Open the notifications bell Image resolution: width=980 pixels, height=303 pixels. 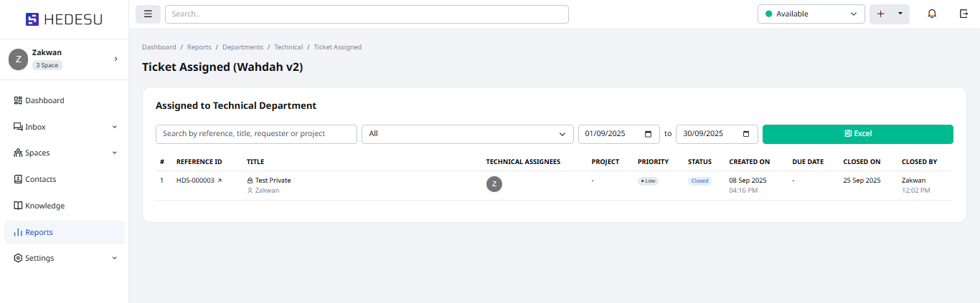point(932,14)
